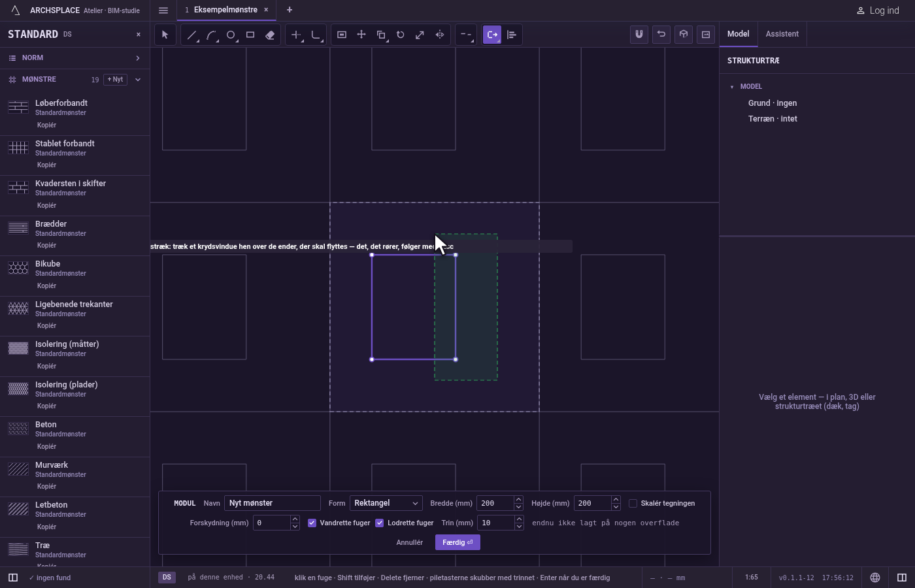
Task: Toggle the magnet snap icon
Action: [x=639, y=35]
